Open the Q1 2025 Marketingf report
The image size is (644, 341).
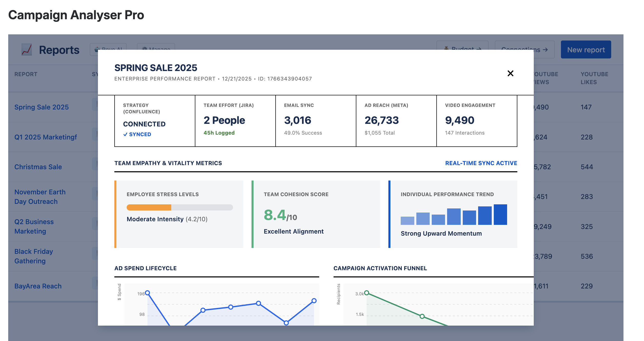coord(46,137)
